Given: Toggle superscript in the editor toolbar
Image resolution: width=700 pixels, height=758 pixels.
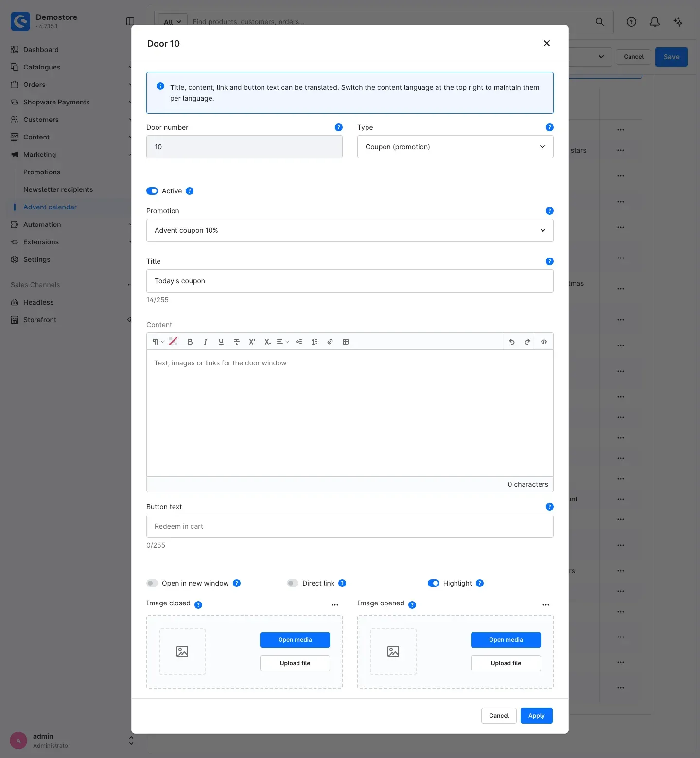Looking at the screenshot, I should (252, 342).
